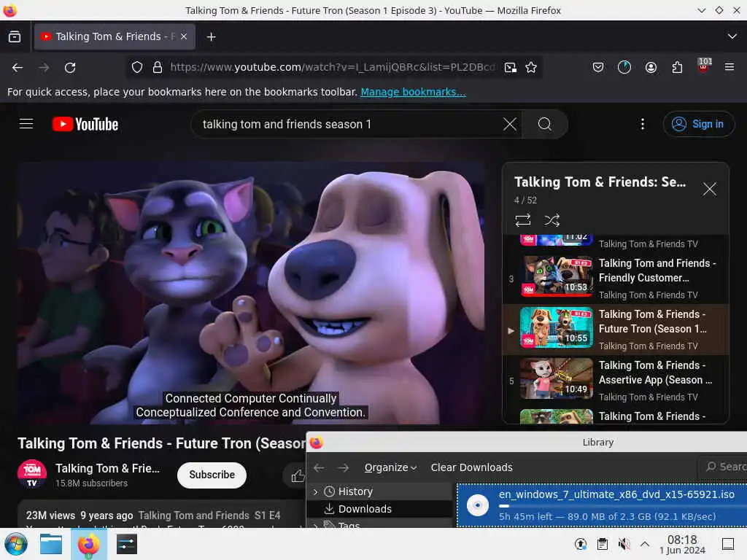Click the iso download progress bar
The height and width of the screenshot is (560, 747).
(x=623, y=506)
